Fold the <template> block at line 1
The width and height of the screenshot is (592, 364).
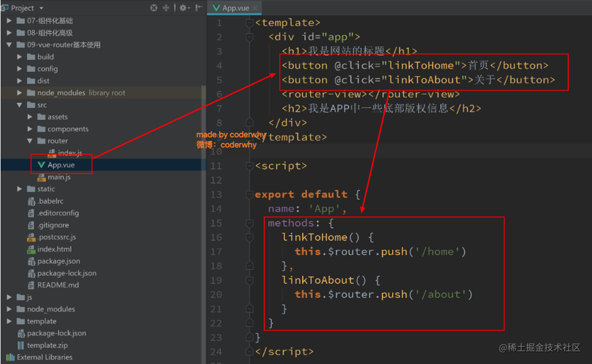point(249,23)
